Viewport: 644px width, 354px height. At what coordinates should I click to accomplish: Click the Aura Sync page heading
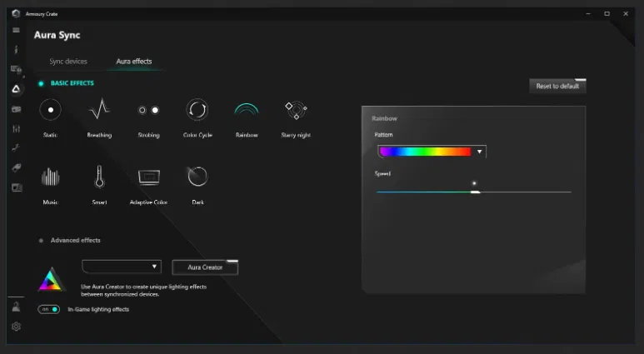click(57, 35)
